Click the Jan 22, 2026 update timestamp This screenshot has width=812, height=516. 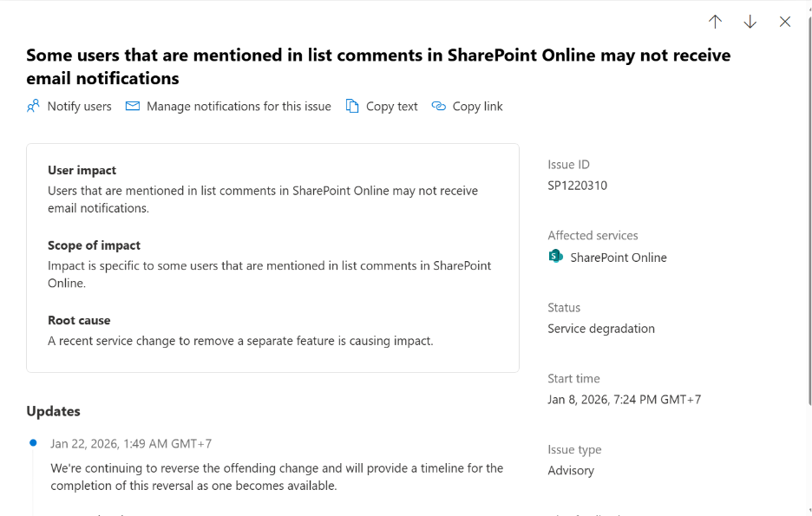131,443
